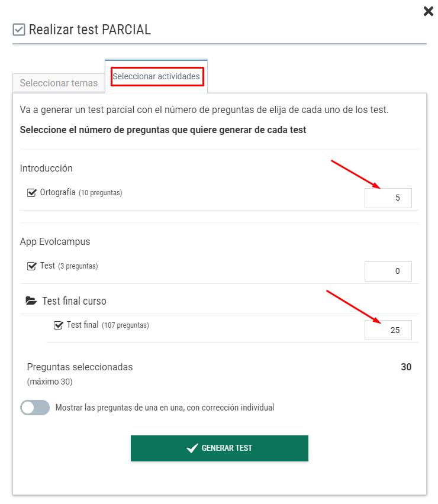Untick the Test (3 preguntas) checkbox

click(x=32, y=266)
